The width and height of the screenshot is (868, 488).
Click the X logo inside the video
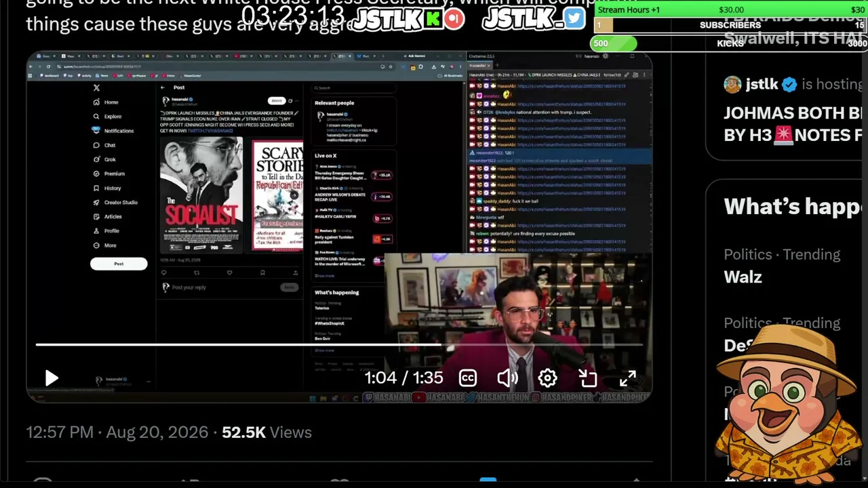[x=96, y=88]
